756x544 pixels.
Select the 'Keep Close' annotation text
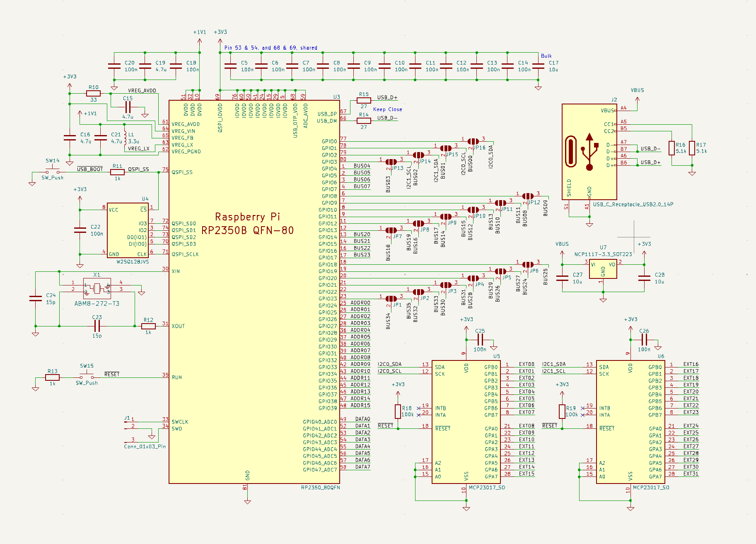(388, 109)
